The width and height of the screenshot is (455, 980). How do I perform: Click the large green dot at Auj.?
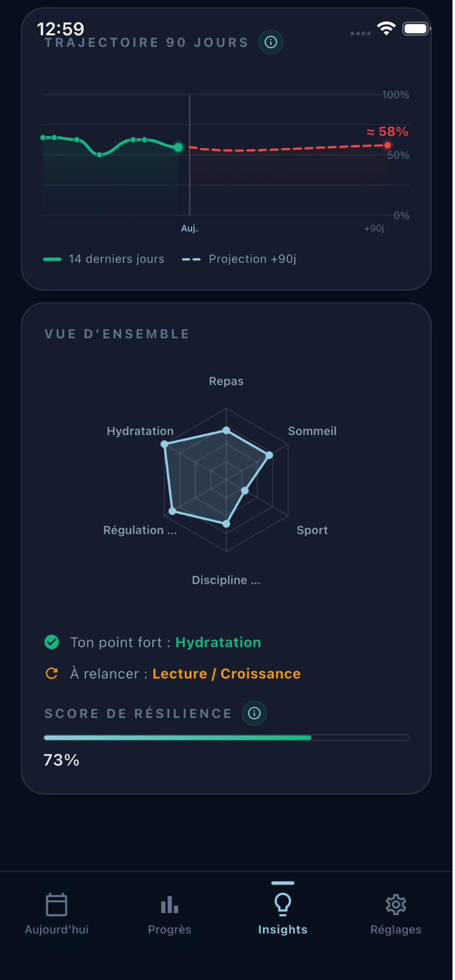pos(177,147)
